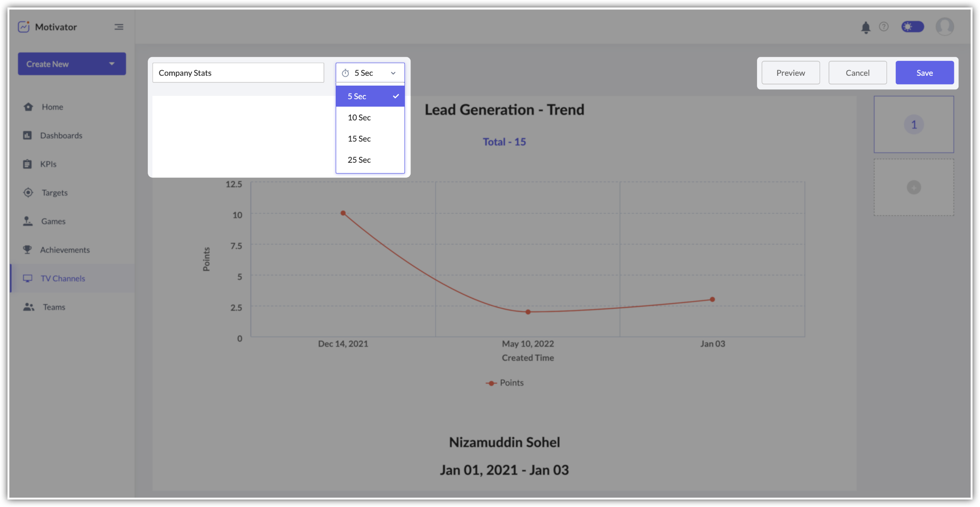
Task: Click the Games sidebar icon
Action: 28,221
